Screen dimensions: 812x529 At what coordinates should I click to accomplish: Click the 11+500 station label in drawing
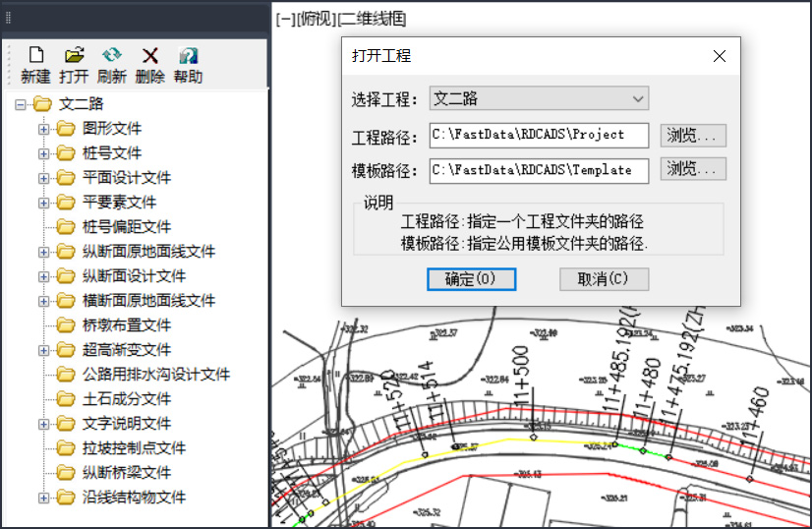[521, 376]
